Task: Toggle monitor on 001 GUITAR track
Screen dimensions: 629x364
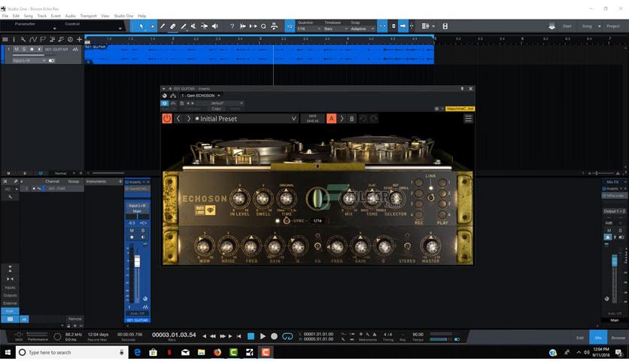Action: point(39,50)
